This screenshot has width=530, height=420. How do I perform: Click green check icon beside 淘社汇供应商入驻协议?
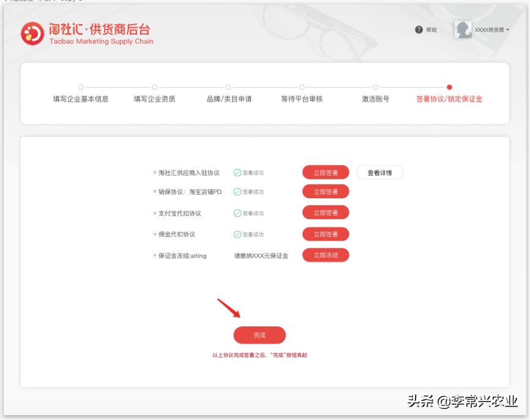pyautogui.click(x=237, y=173)
